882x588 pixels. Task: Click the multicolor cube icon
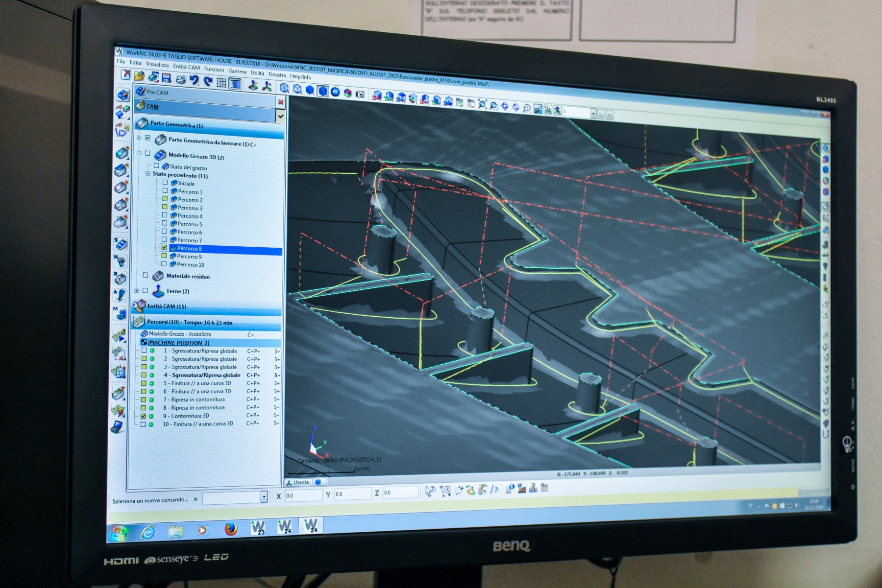point(347,93)
